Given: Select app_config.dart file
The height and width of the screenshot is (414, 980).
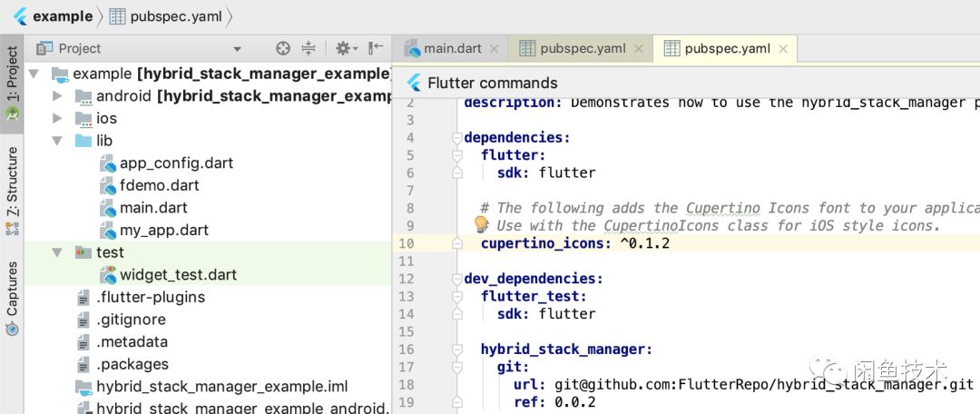Looking at the screenshot, I should coord(176,163).
